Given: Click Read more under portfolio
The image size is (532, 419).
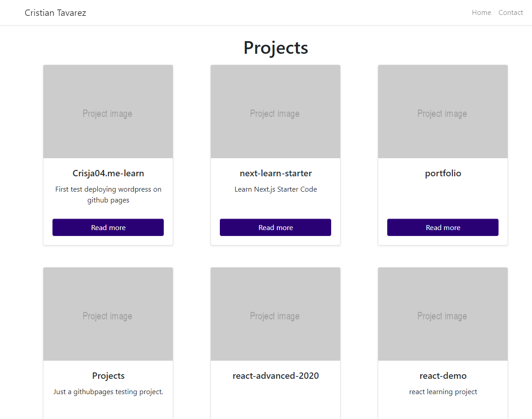Looking at the screenshot, I should (x=442, y=227).
